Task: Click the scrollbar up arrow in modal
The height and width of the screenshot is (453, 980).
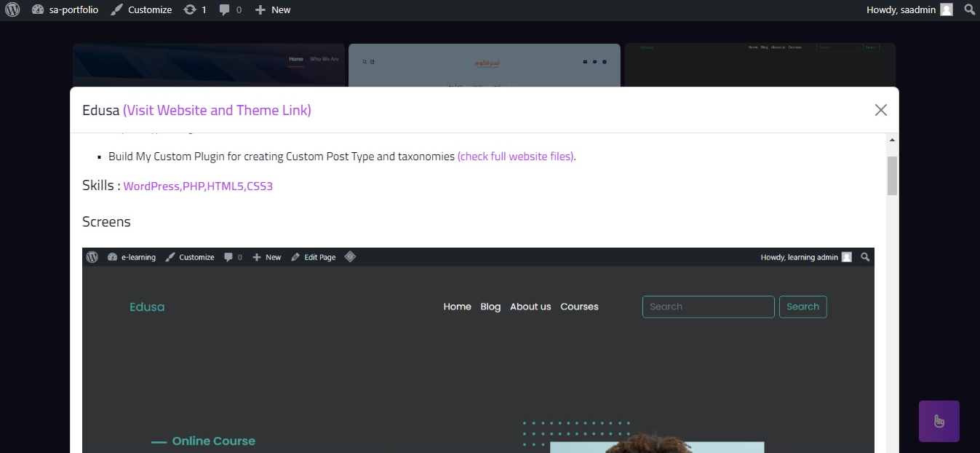Action: pos(892,140)
